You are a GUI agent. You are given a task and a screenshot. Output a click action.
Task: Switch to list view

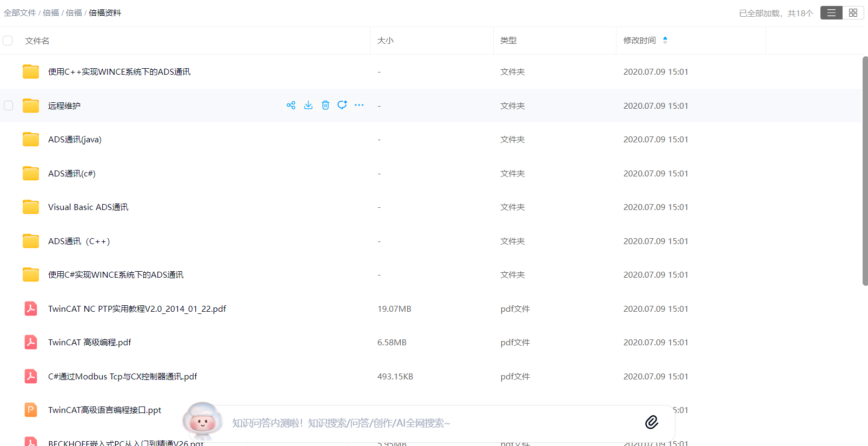831,13
